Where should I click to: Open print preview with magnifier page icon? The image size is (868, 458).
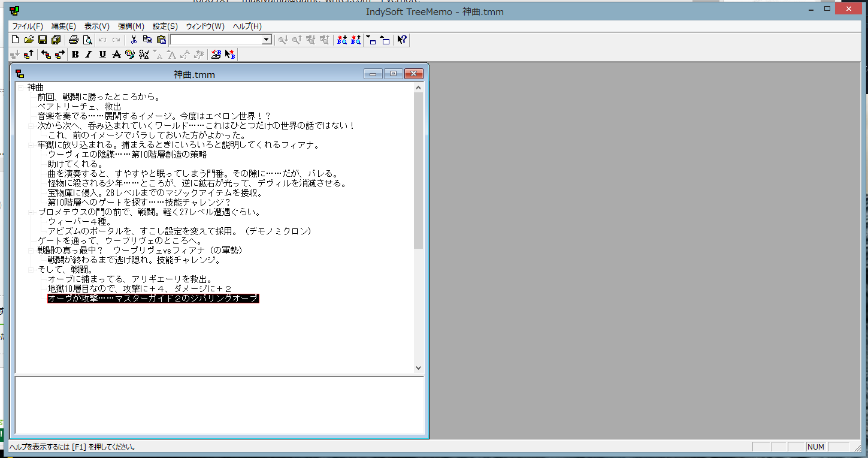(x=87, y=40)
